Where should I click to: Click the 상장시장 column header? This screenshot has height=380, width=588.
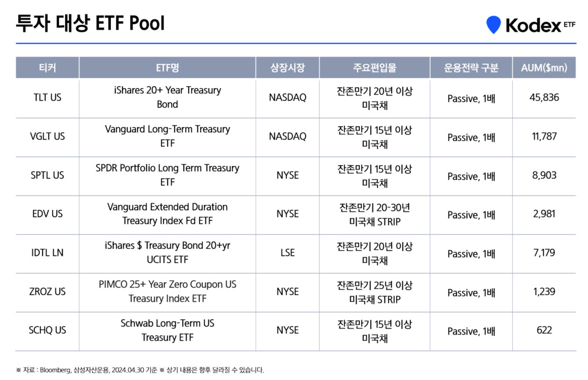287,68
